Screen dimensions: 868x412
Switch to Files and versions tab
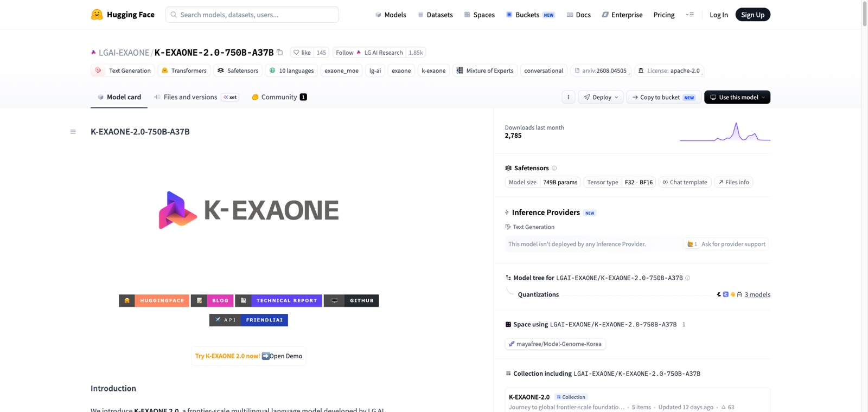click(x=196, y=97)
